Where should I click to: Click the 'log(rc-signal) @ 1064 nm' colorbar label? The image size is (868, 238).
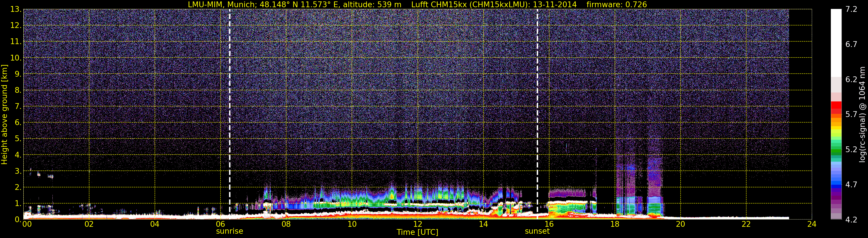[x=862, y=115]
